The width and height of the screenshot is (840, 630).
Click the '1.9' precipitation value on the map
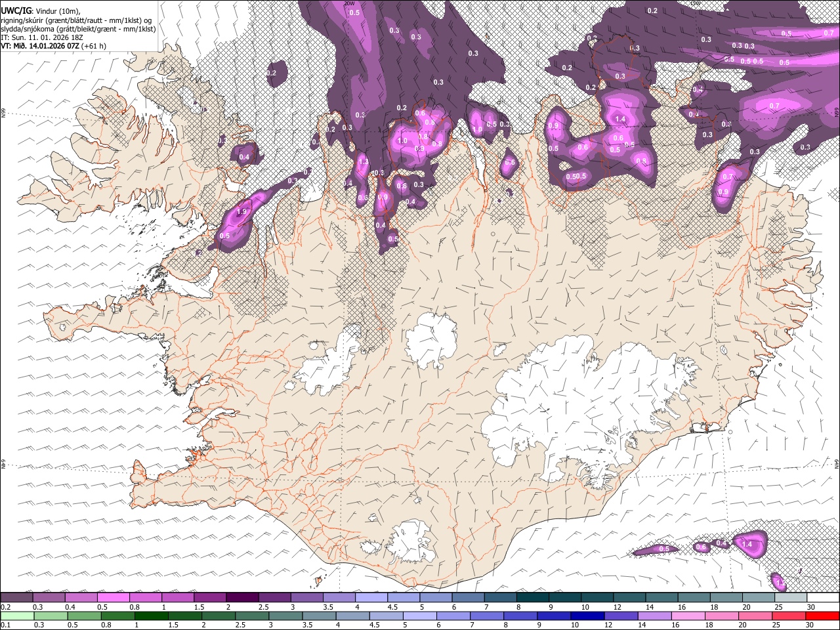tap(241, 212)
